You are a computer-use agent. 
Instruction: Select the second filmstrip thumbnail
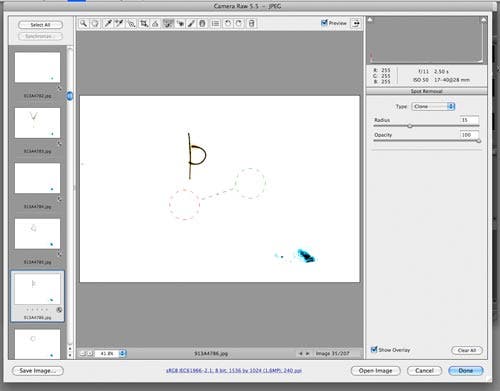[x=37, y=123]
